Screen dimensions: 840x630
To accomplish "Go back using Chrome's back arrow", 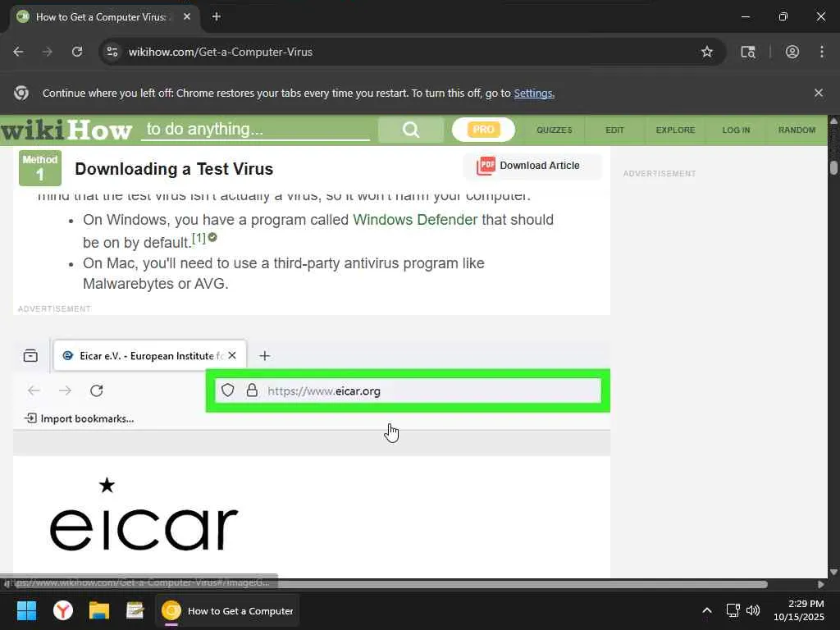I will [x=18, y=52].
